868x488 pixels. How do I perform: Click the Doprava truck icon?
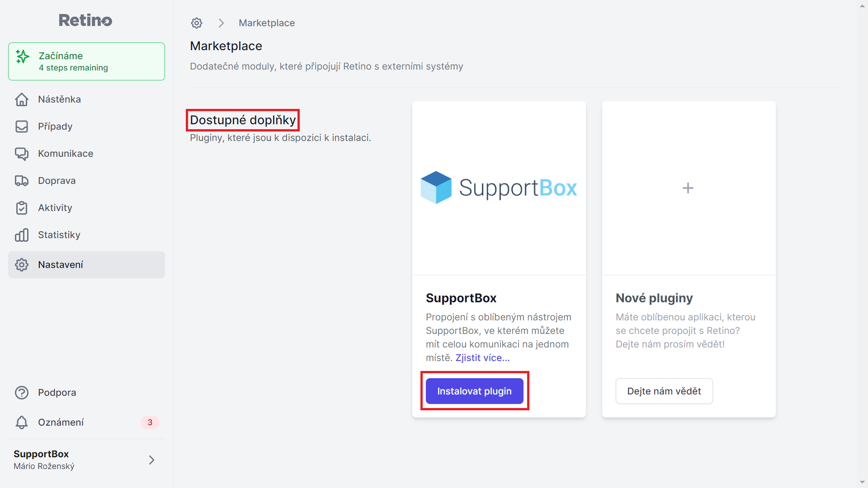(22, 181)
